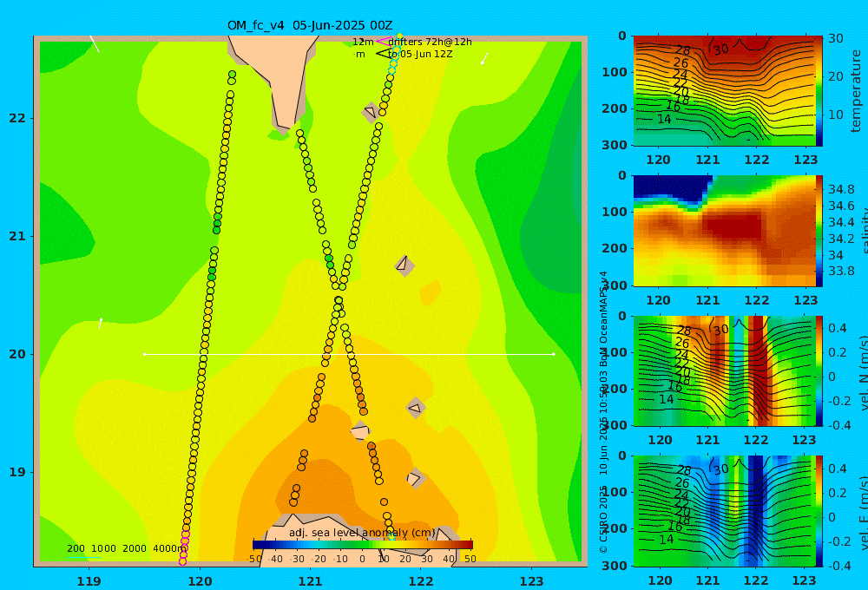Click the '34.8' tick on salinity colorbar
Image resolution: width=868 pixels, height=590 pixels.
pyautogui.click(x=841, y=189)
